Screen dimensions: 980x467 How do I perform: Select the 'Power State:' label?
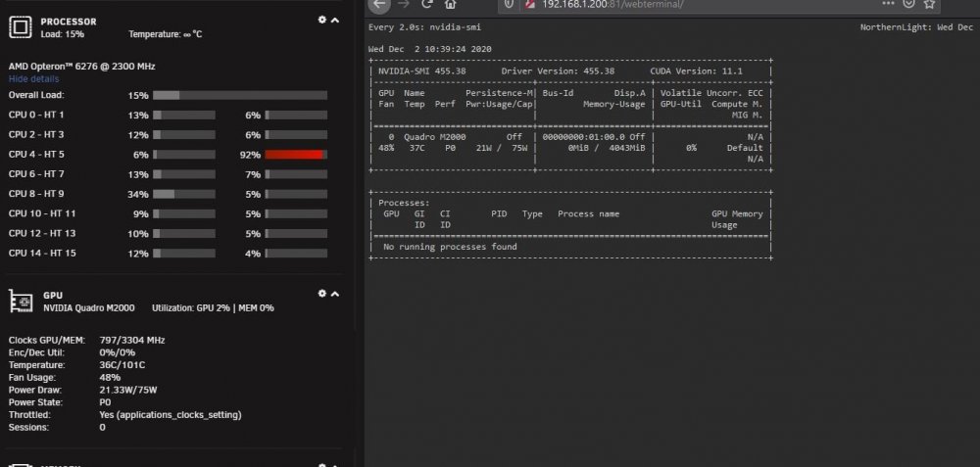pyautogui.click(x=33, y=402)
